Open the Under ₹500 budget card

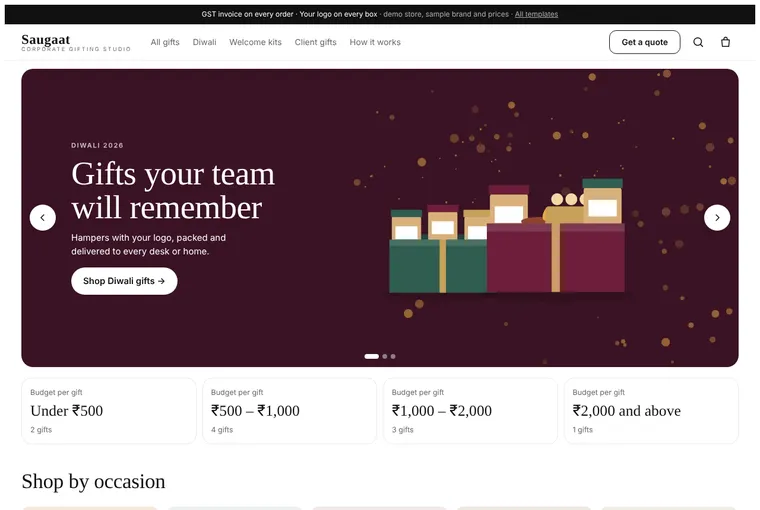(109, 411)
